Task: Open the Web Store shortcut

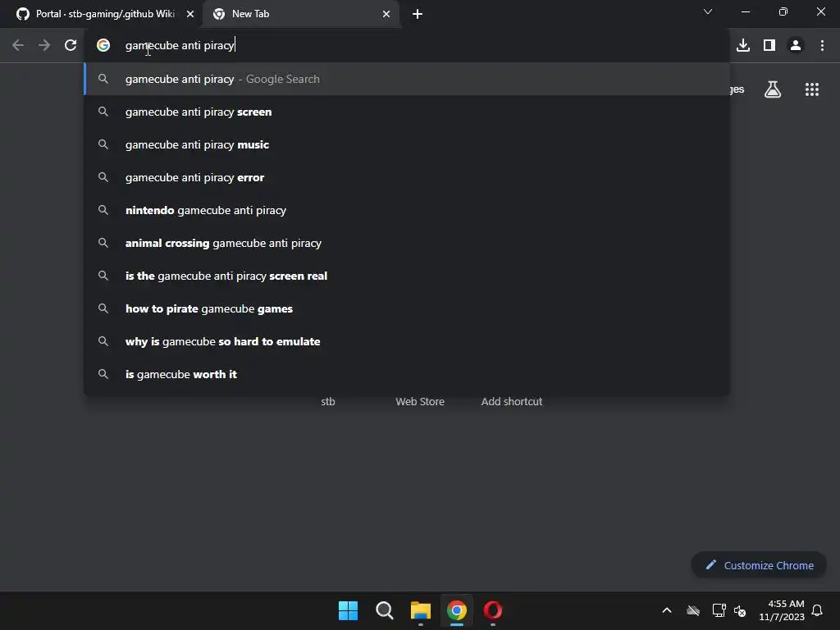Action: 420,402
